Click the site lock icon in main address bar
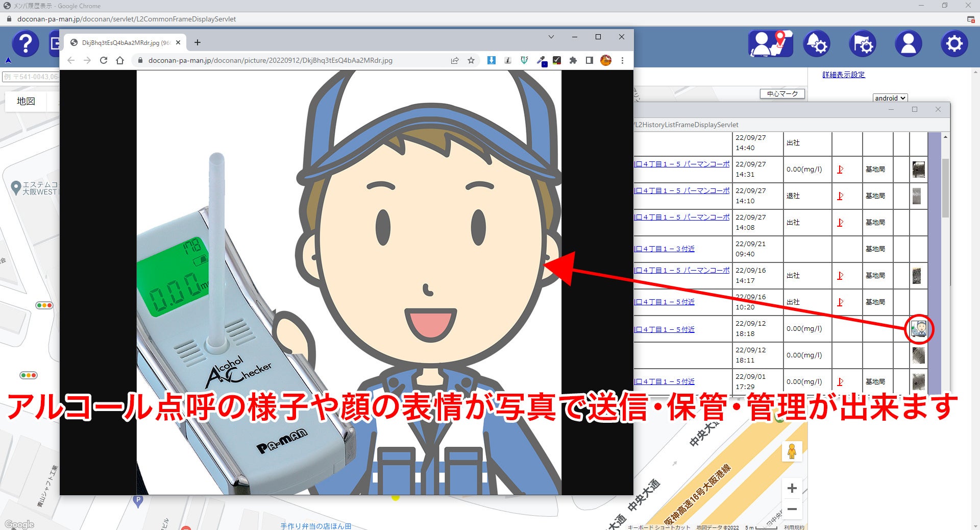 (9, 19)
